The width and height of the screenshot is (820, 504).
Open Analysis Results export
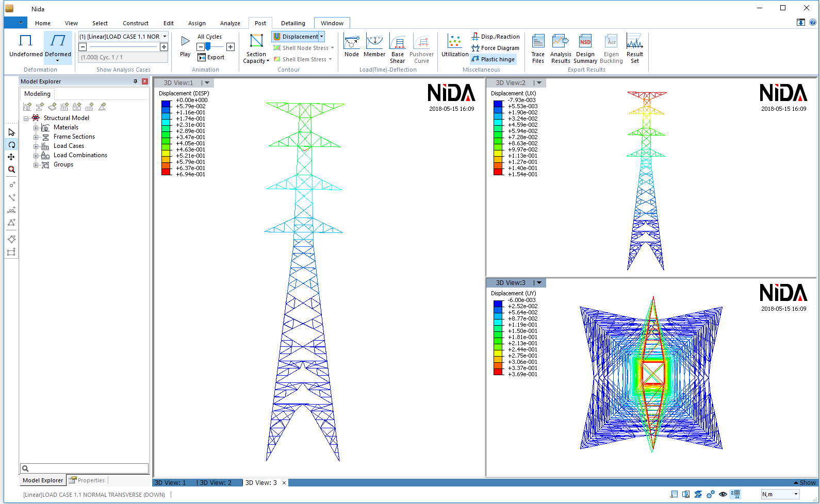coord(561,49)
